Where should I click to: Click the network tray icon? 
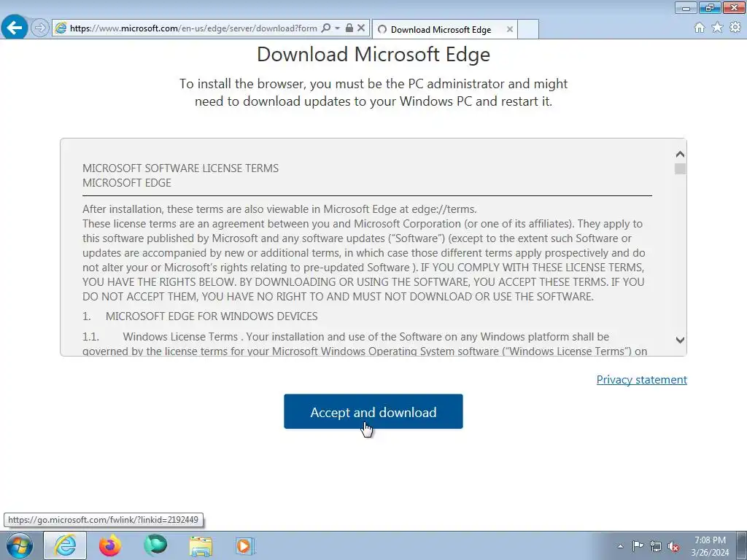tap(656, 546)
